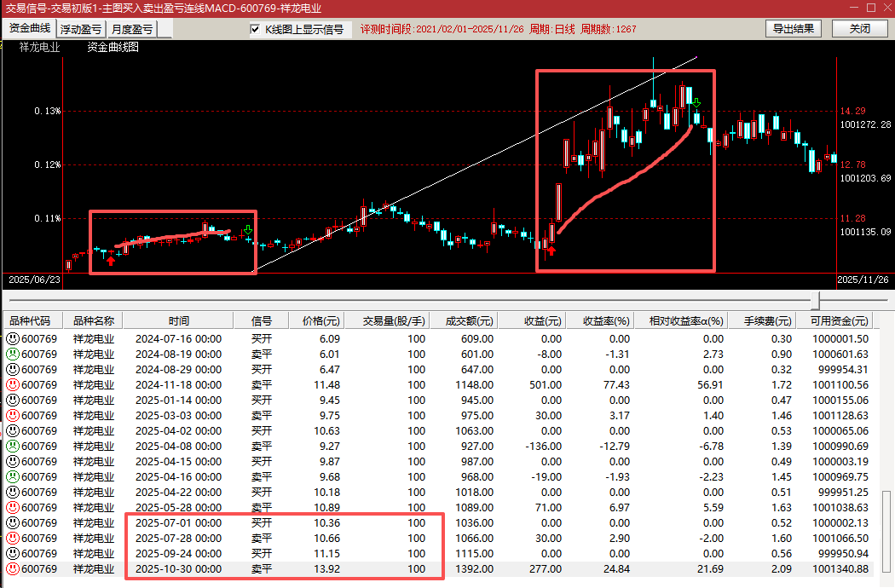Click the 2025/11/26 end date label

point(863,280)
